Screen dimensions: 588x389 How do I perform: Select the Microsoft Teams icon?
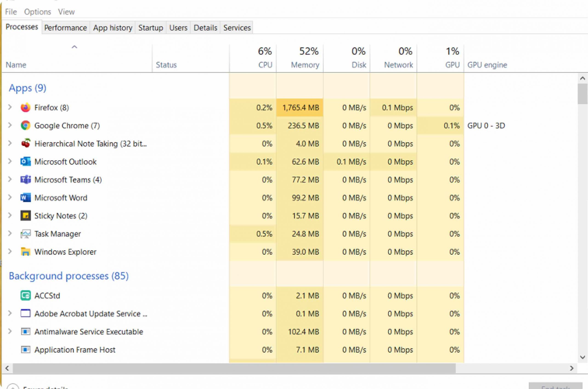(25, 180)
